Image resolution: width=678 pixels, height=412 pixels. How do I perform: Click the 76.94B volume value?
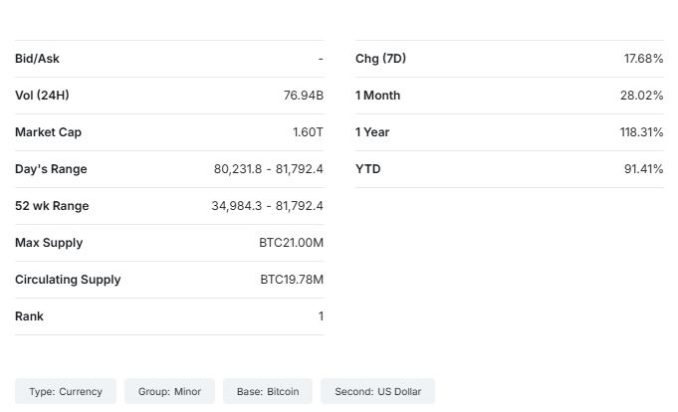point(303,96)
